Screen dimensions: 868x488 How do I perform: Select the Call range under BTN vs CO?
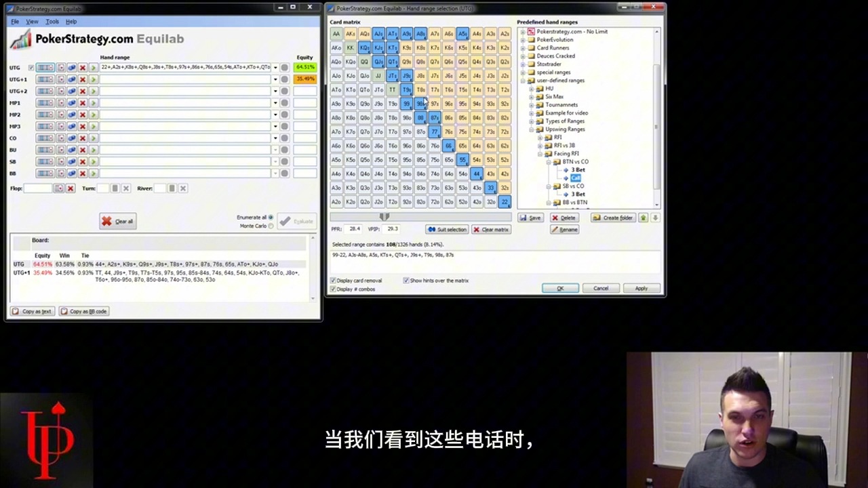click(576, 178)
